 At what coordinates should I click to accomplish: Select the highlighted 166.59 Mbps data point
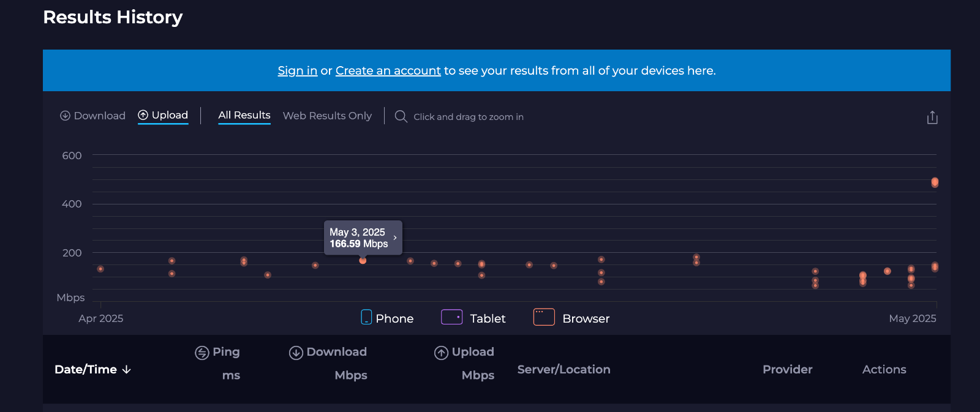click(x=363, y=261)
